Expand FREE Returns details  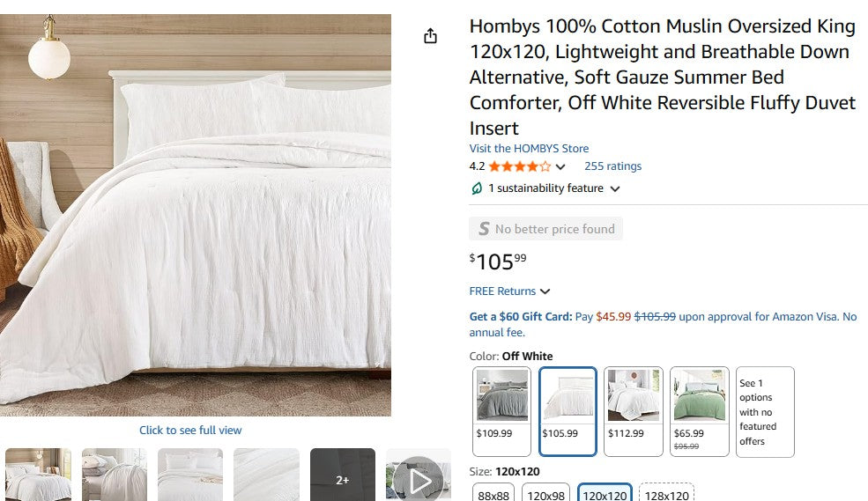[545, 291]
